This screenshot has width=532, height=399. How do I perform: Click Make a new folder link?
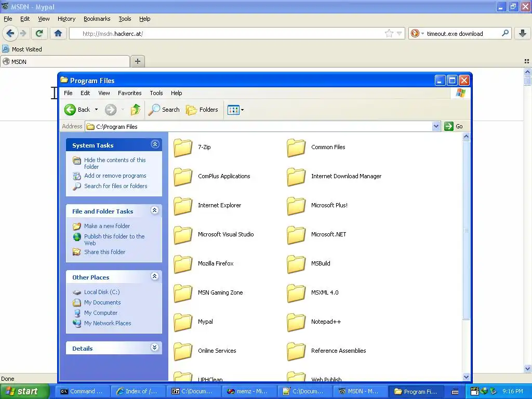(107, 226)
